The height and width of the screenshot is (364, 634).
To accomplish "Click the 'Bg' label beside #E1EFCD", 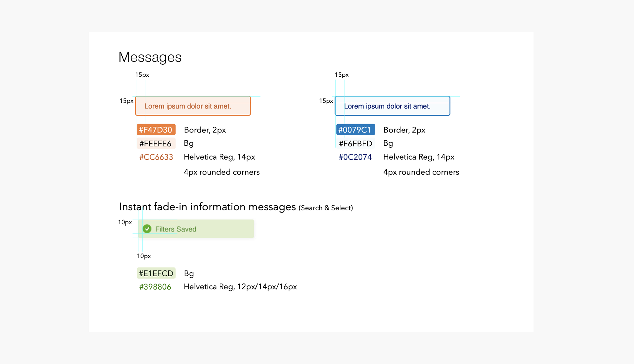I will (x=189, y=273).
